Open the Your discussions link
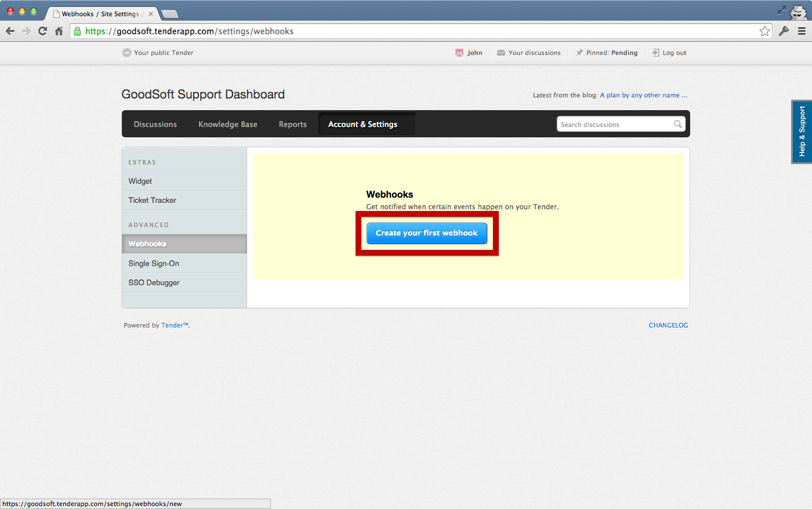The height and width of the screenshot is (509, 812). (534, 53)
